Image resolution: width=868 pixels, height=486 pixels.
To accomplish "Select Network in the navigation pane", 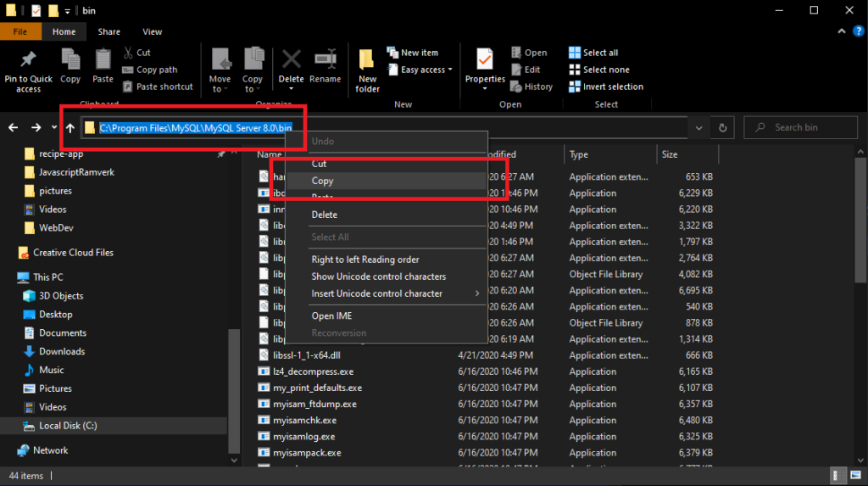I will (50, 450).
